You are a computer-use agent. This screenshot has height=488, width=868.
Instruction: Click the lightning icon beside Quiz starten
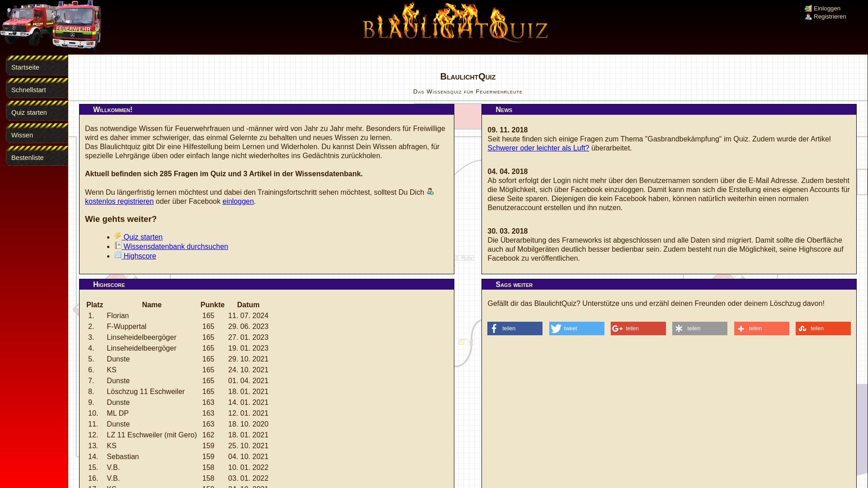coord(118,236)
